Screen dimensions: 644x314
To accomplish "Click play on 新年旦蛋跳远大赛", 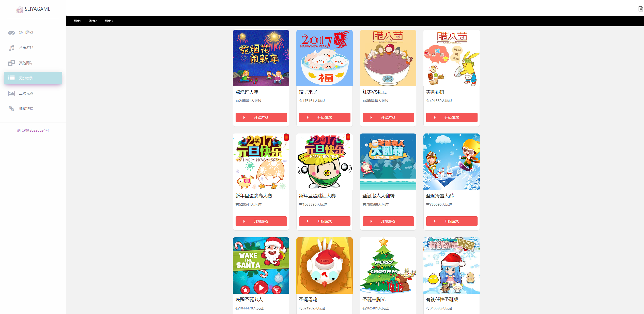I will 325,221.
